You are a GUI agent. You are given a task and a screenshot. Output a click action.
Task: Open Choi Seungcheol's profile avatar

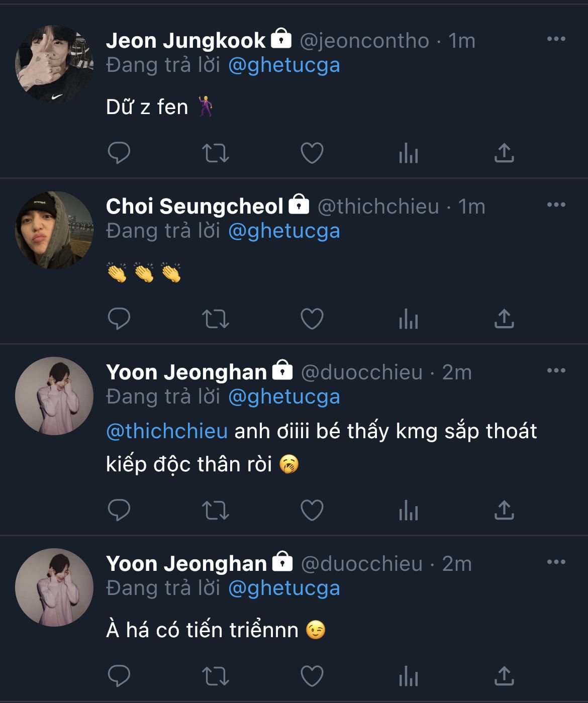pyautogui.click(x=54, y=230)
